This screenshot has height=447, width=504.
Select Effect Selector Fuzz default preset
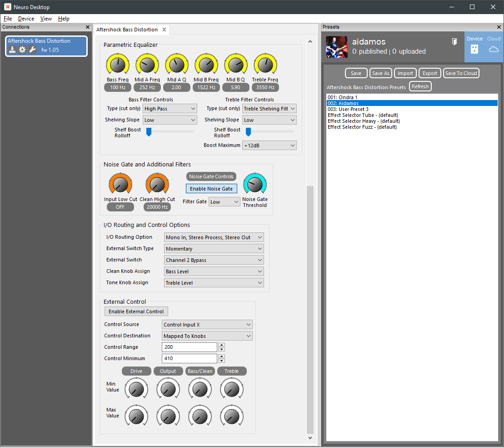pyautogui.click(x=412, y=127)
